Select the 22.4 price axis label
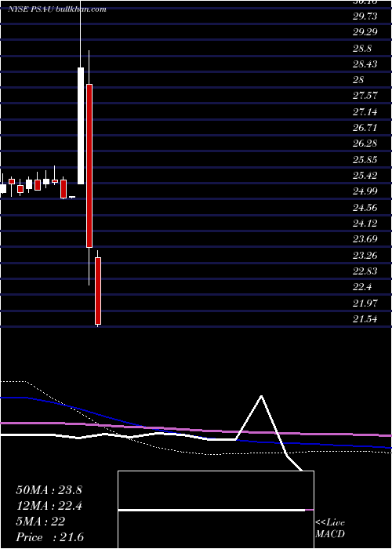Viewport: 392px width, 549px height. (x=362, y=287)
